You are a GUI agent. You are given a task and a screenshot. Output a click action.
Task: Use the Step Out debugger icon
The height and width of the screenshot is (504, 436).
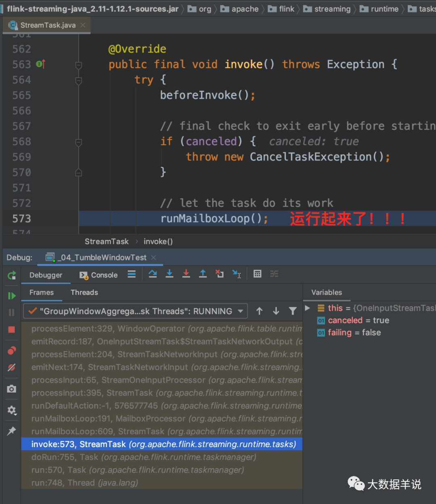pos(203,274)
